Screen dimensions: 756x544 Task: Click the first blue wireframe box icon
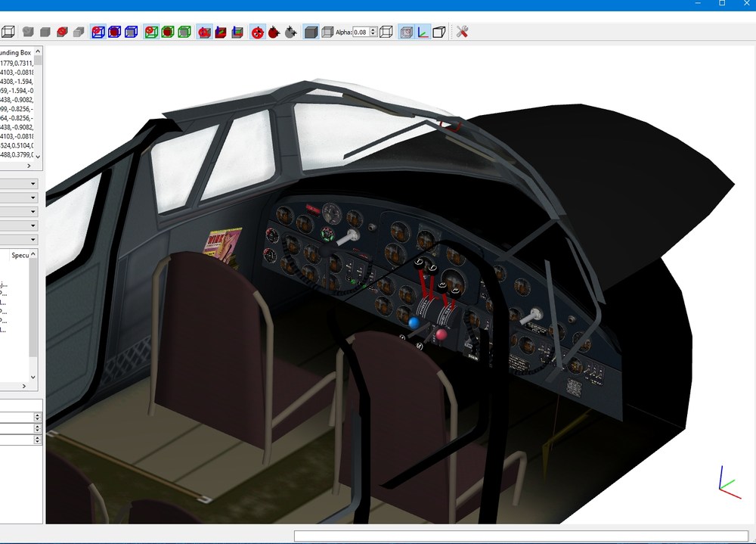click(x=98, y=33)
